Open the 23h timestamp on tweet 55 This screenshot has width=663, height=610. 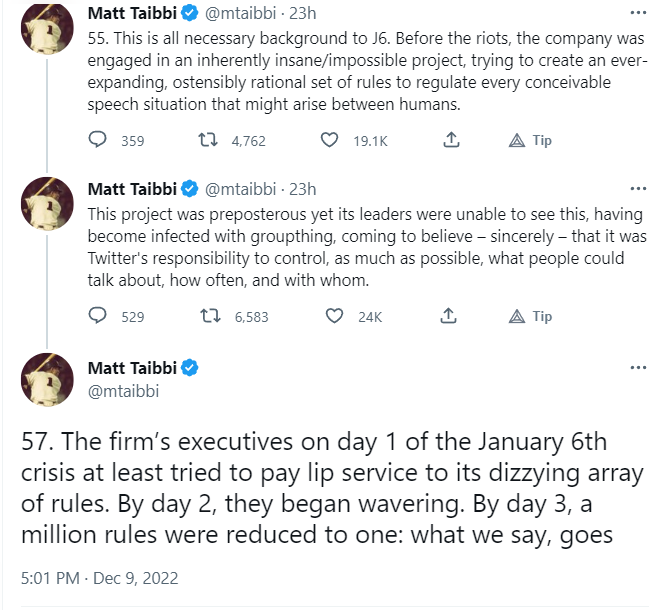click(x=302, y=15)
